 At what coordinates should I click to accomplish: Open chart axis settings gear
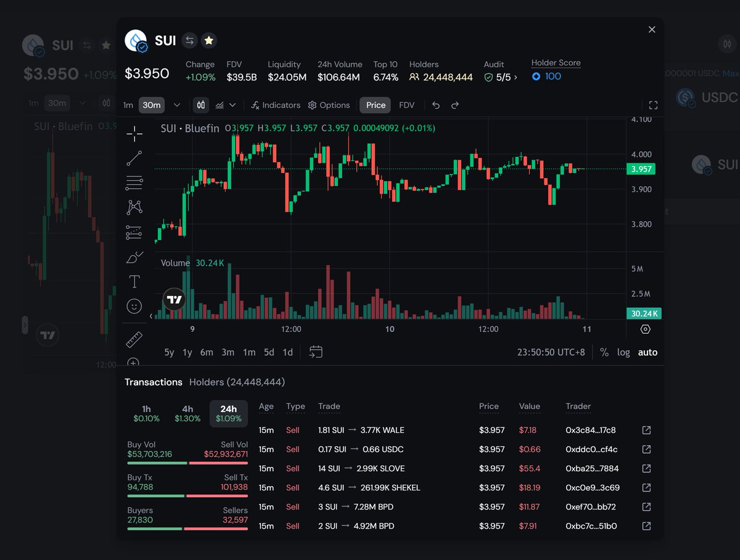tap(646, 329)
